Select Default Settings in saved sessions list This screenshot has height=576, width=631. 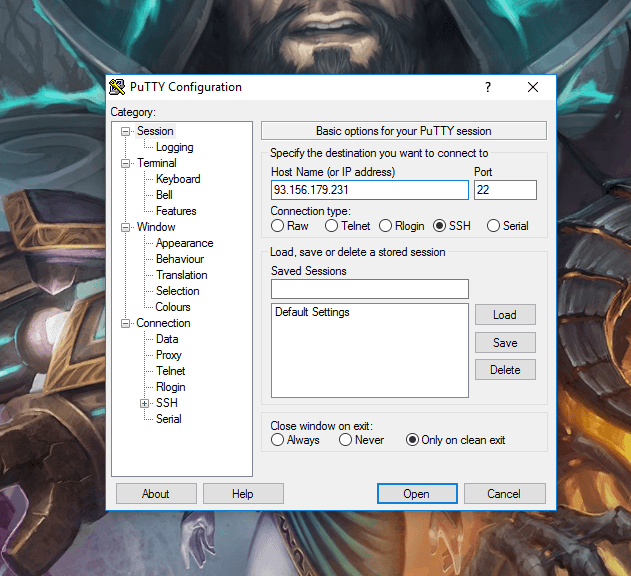coord(312,312)
